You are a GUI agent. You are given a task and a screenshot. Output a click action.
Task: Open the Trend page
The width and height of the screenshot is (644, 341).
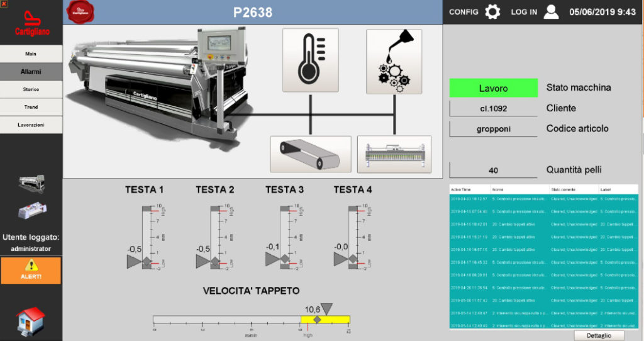31,107
